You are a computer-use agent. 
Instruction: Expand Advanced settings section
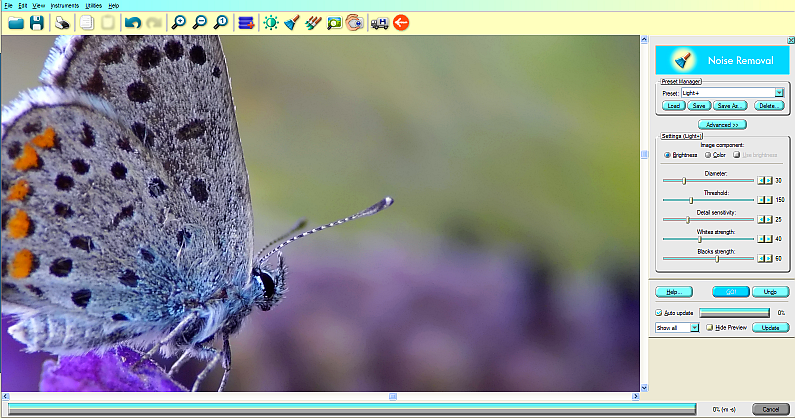pos(721,125)
